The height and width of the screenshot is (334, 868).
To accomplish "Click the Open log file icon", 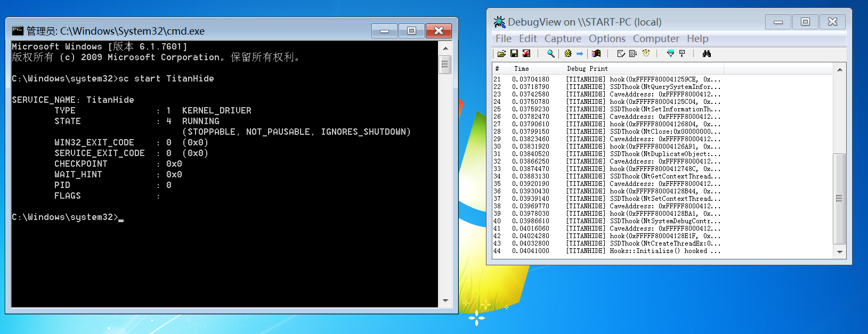I will tap(501, 53).
